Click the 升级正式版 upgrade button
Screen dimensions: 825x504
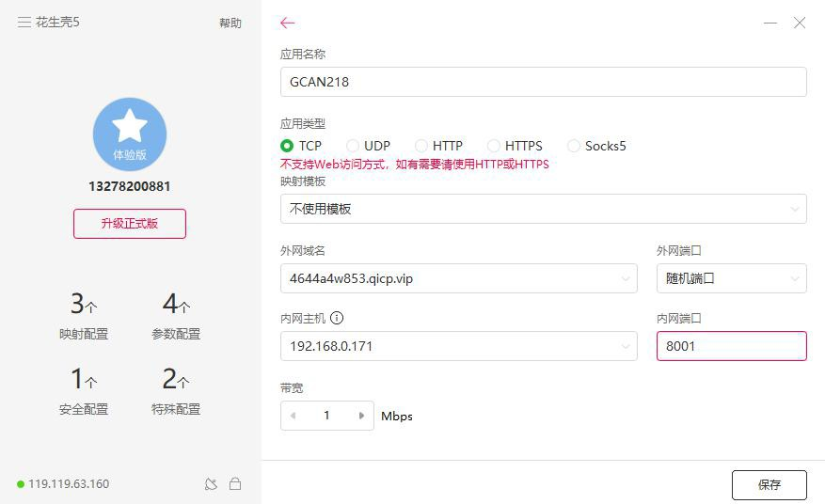pyautogui.click(x=130, y=224)
